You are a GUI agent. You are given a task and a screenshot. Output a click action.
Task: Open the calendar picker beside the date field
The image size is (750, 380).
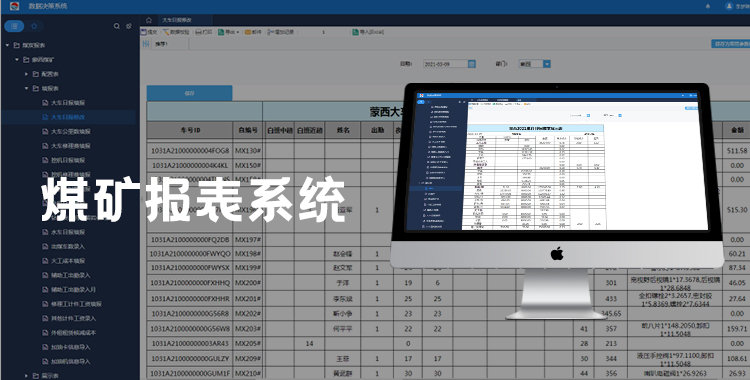[x=472, y=64]
